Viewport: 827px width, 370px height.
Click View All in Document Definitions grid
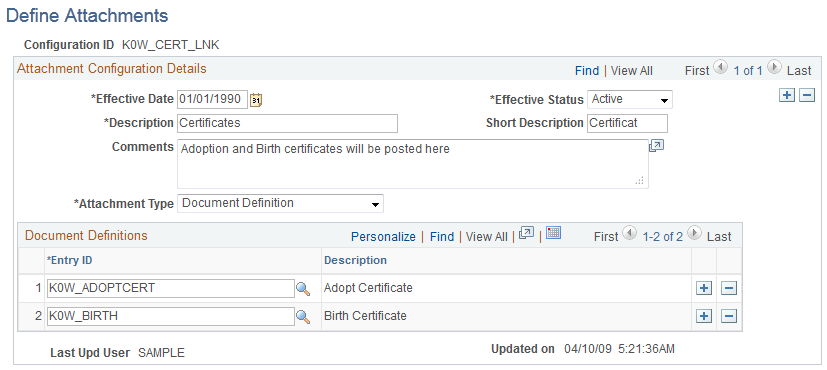click(486, 237)
